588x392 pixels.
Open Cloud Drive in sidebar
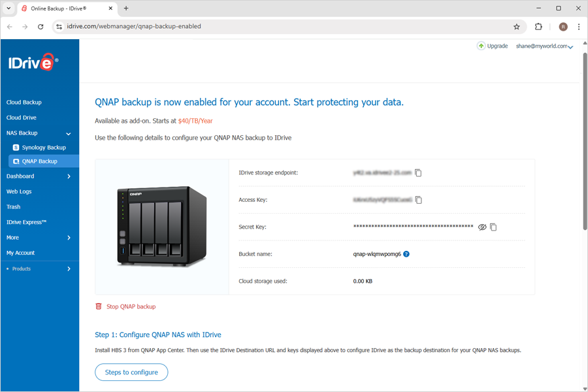click(x=22, y=118)
